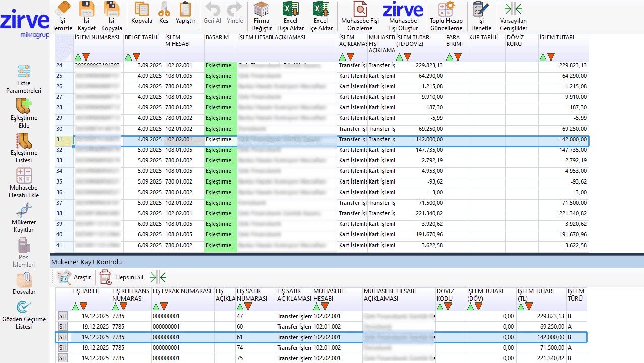Click Excel Dışa Aktar export icon
Screen dimensions: 644x363
[290, 9]
